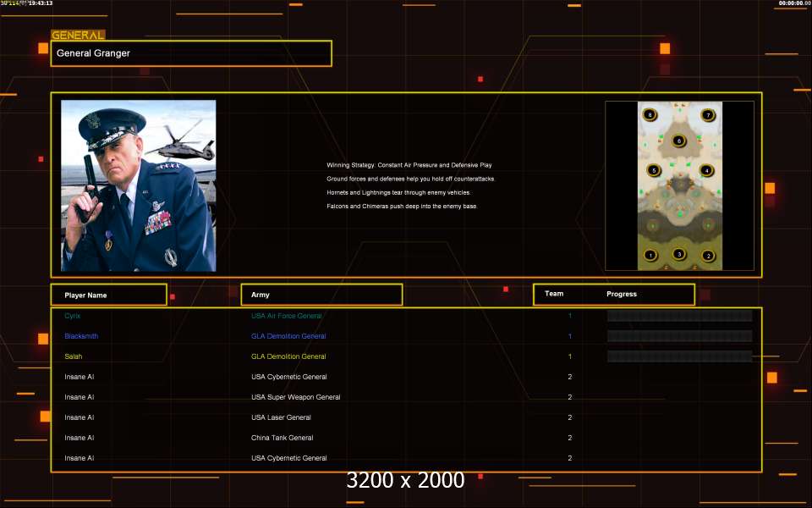The width and height of the screenshot is (812, 508).
Task: Click the USA Super Weapon General entry
Action: 295,397
